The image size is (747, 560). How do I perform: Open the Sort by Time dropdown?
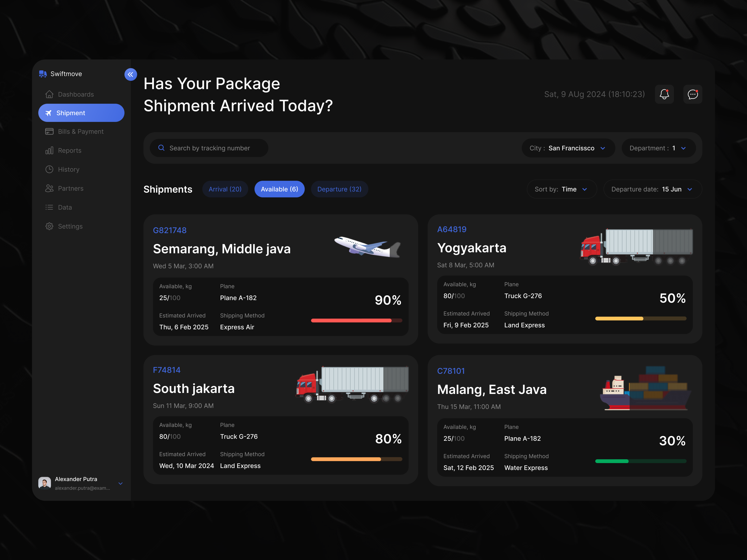(562, 189)
